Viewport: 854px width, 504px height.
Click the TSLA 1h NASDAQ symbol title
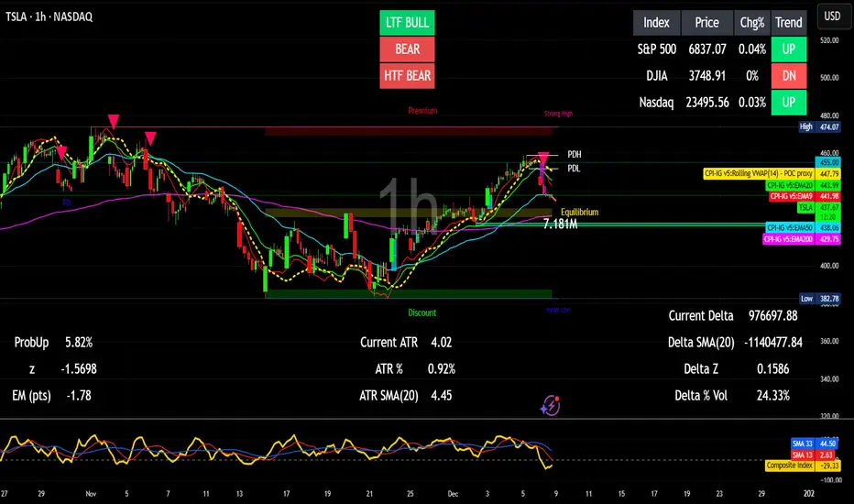tap(49, 16)
